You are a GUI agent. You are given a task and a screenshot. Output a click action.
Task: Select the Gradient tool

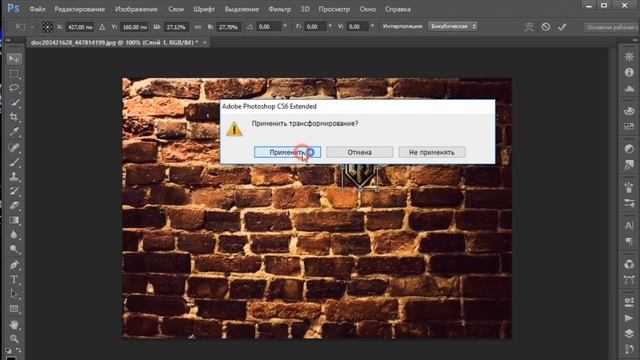pos(14,220)
